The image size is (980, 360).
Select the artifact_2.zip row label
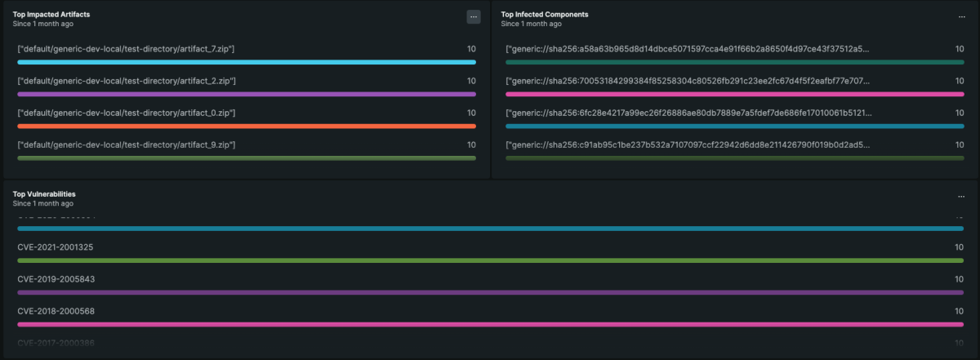pos(127,82)
